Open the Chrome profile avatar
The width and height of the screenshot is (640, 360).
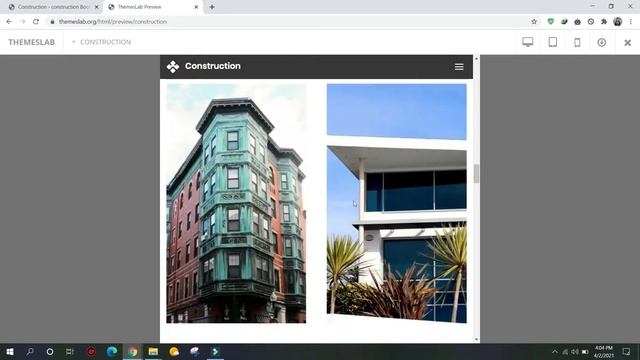tap(618, 22)
